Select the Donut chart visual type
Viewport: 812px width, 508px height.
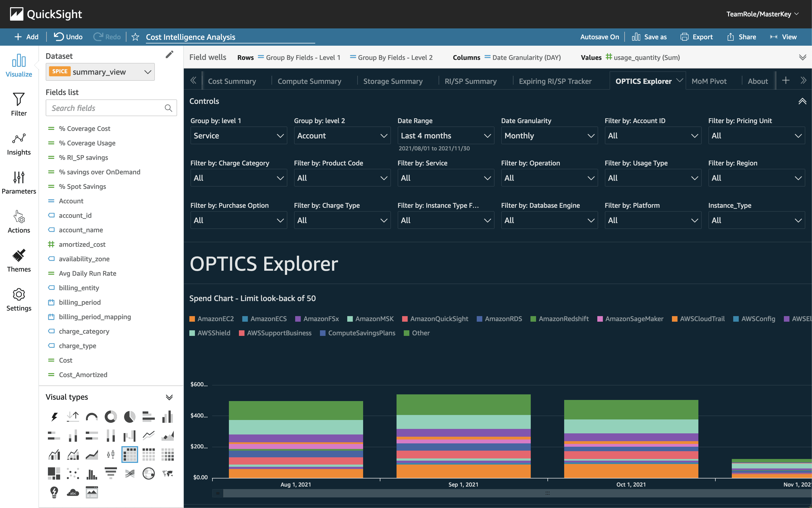pyautogui.click(x=111, y=417)
